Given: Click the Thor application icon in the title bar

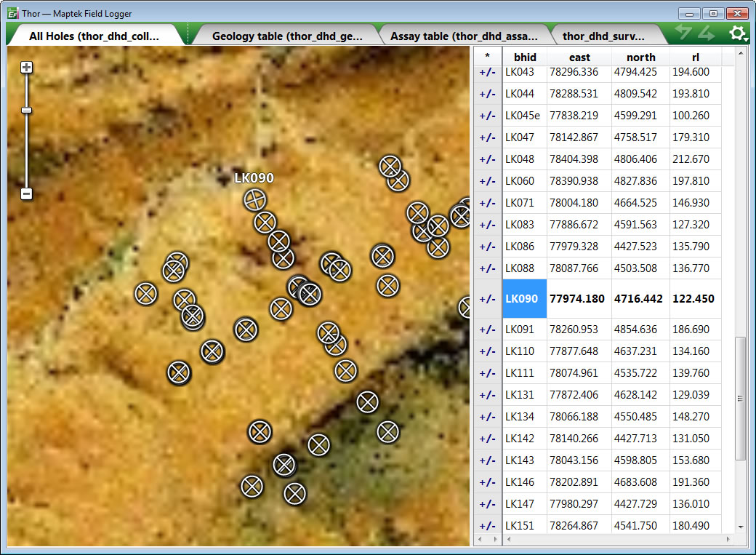Looking at the screenshot, I should tap(12, 13).
